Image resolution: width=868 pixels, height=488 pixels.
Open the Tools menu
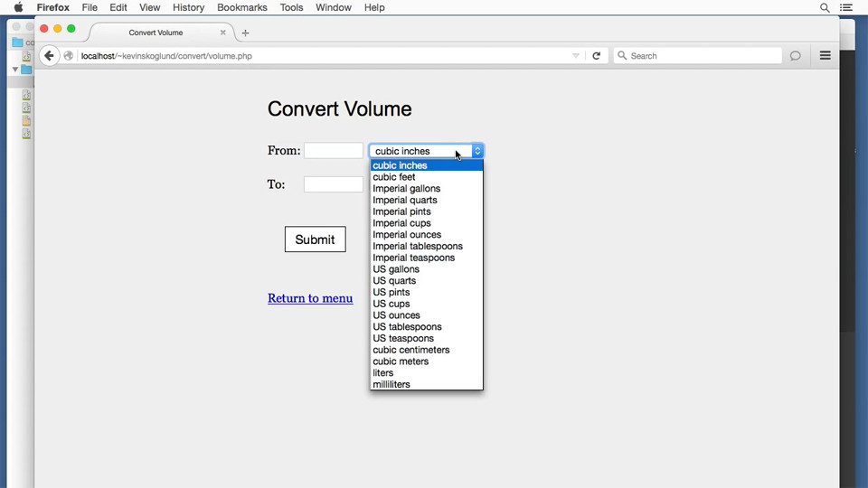(x=291, y=8)
